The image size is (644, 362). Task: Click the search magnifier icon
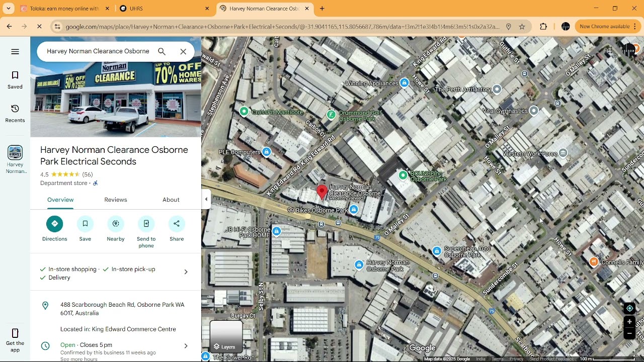(162, 51)
